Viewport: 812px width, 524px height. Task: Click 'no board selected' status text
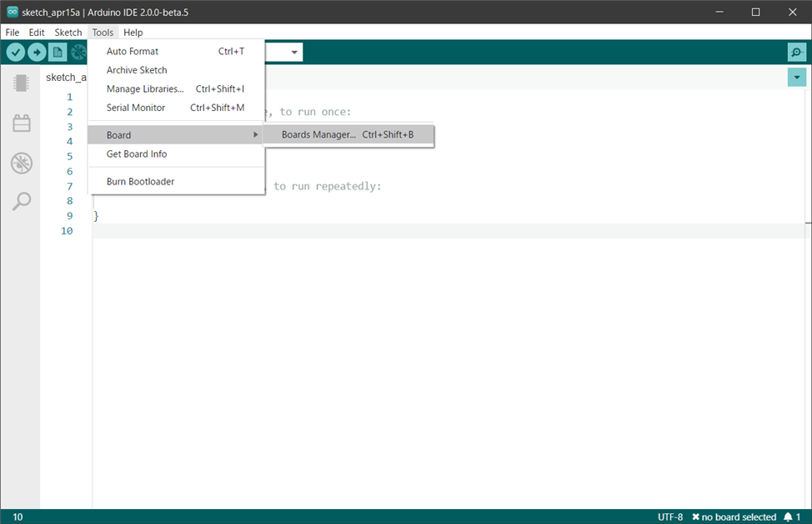coord(734,516)
